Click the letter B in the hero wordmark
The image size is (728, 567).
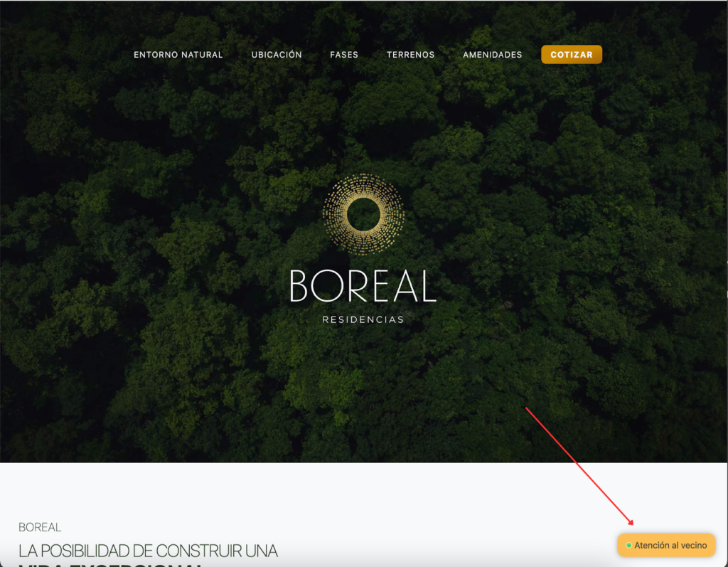tap(299, 286)
